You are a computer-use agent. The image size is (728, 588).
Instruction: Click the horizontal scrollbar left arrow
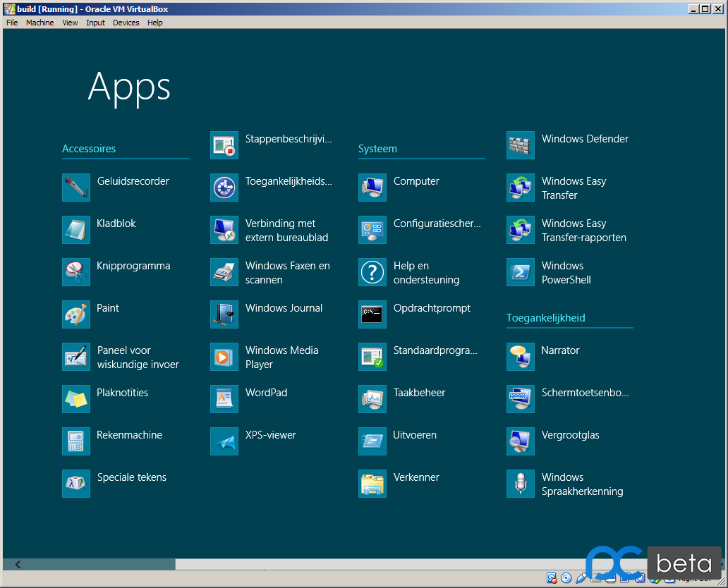coord(18,564)
